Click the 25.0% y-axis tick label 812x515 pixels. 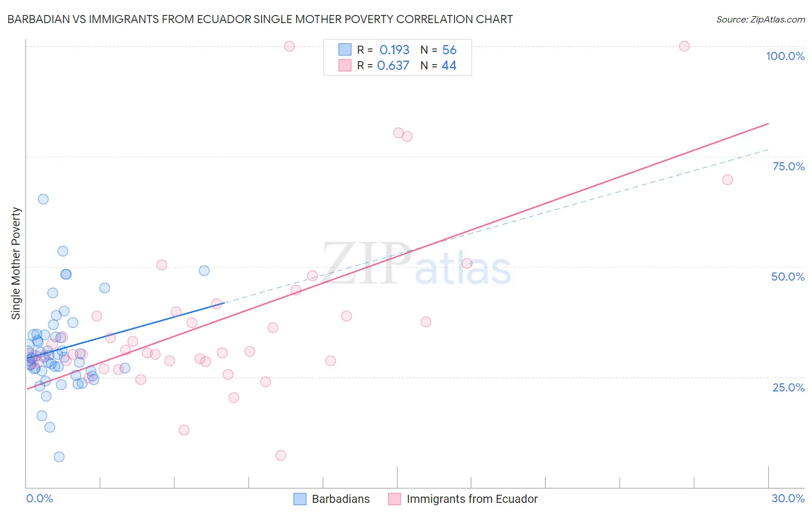point(788,387)
